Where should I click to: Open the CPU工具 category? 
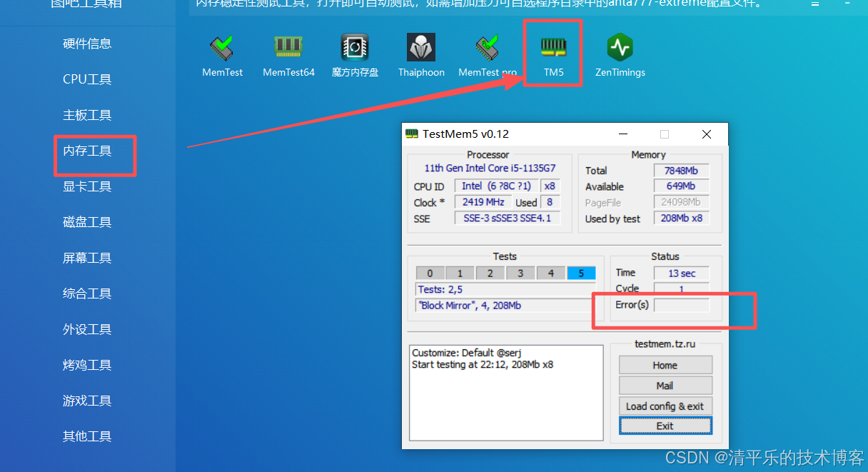[87, 79]
